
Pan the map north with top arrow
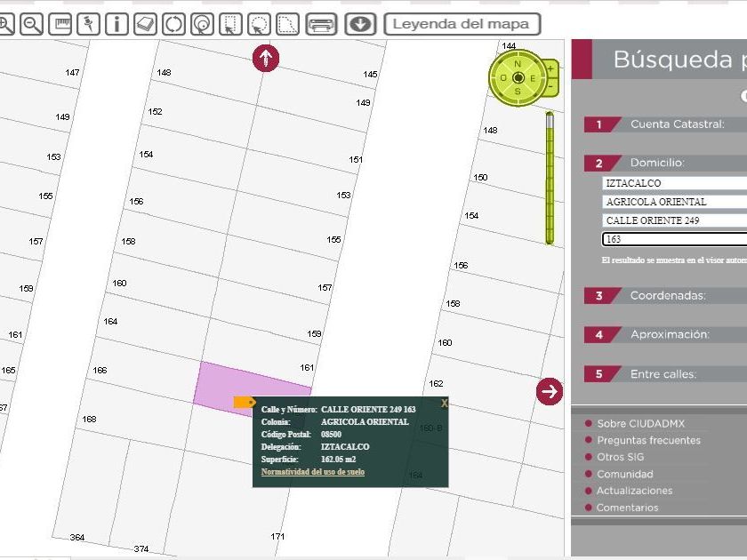265,59
